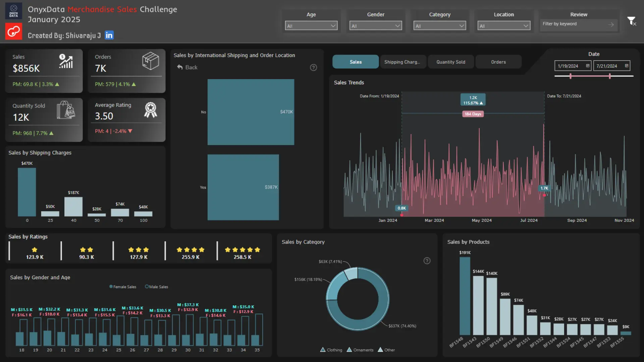Image resolution: width=644 pixels, height=362 pixels.
Task: Toggle Male Sales legend marker
Action: point(147,287)
